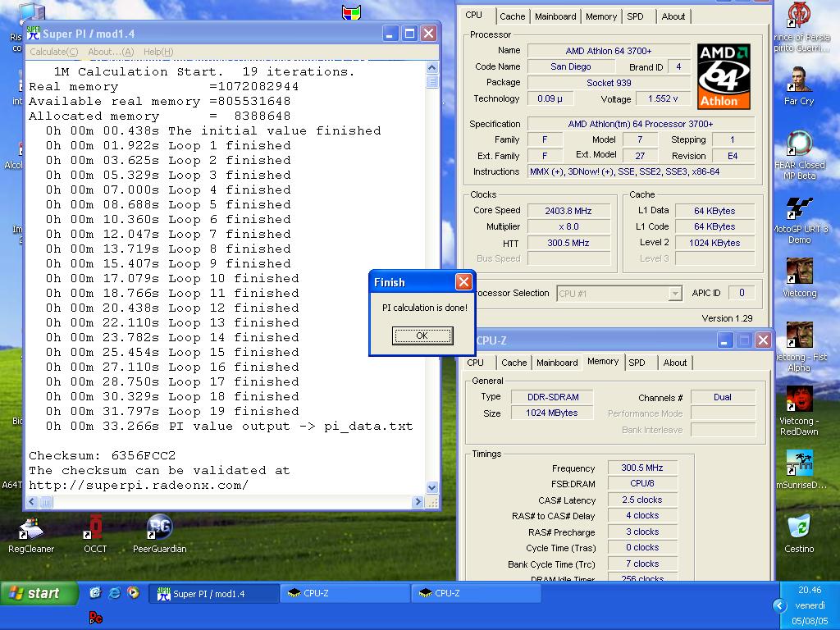Image resolution: width=840 pixels, height=630 pixels.
Task: Click the Core Speed 2403.8 MHz field
Action: click(568, 211)
